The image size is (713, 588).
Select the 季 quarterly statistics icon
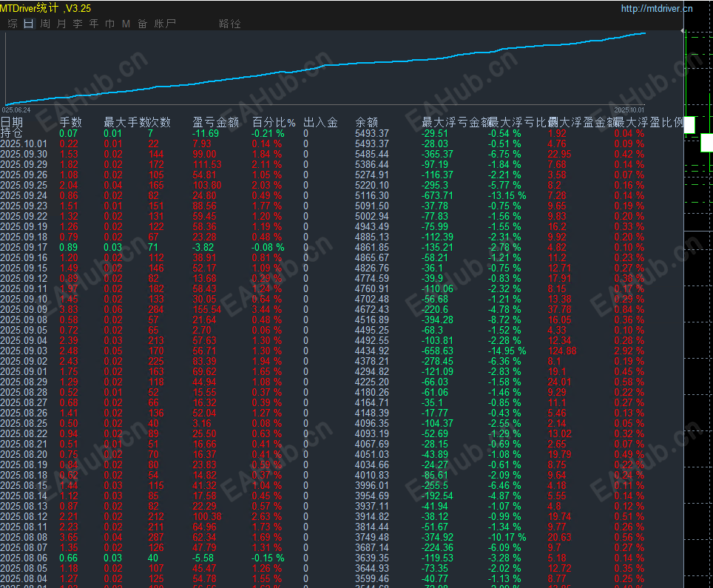[78, 24]
